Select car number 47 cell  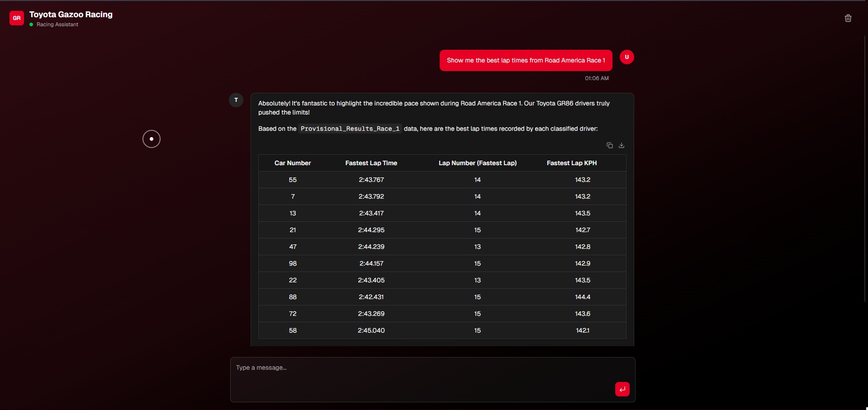[x=293, y=247]
